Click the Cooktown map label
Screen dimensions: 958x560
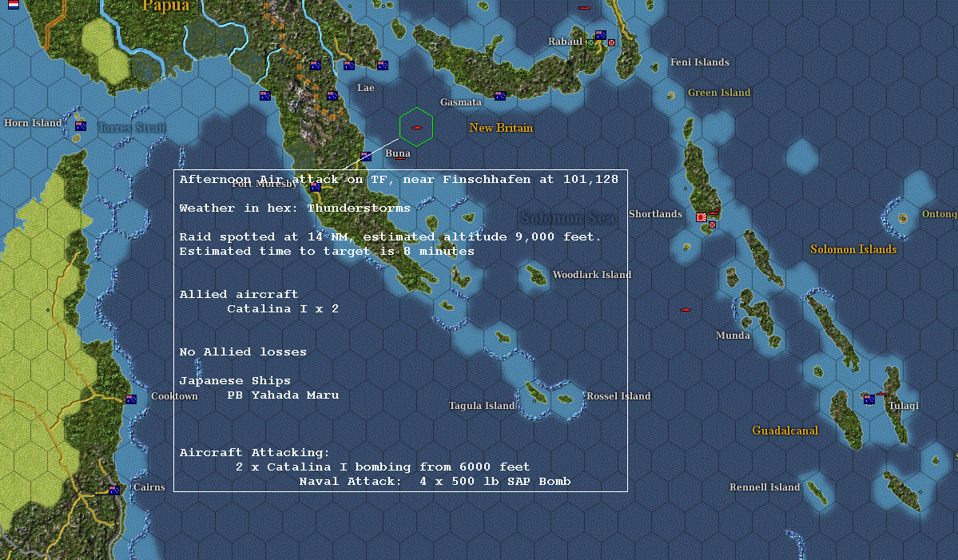[x=175, y=395]
